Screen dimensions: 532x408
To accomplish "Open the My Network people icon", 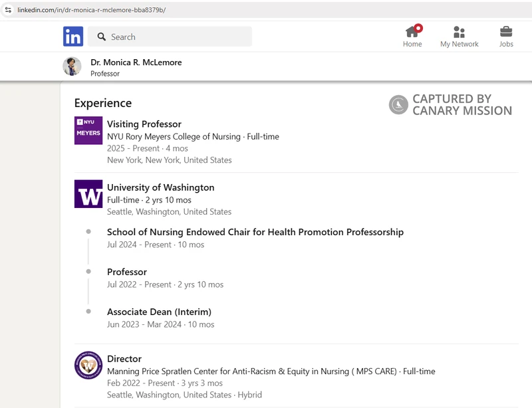I will (459, 32).
